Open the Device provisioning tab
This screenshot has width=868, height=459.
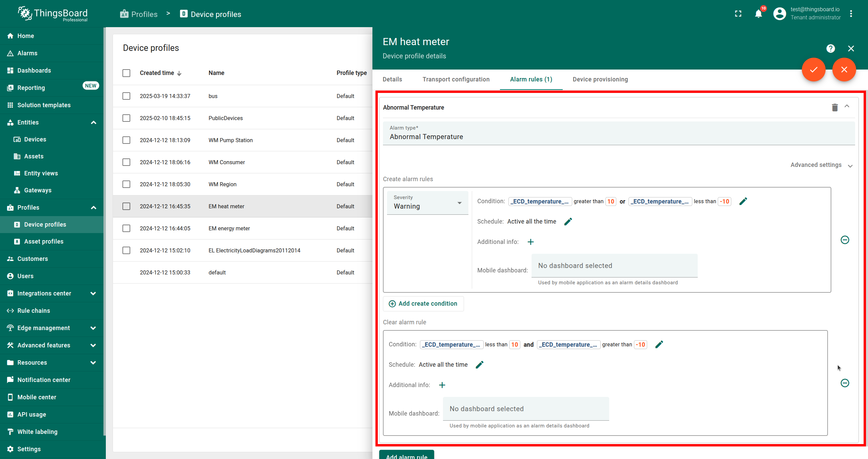click(x=600, y=79)
